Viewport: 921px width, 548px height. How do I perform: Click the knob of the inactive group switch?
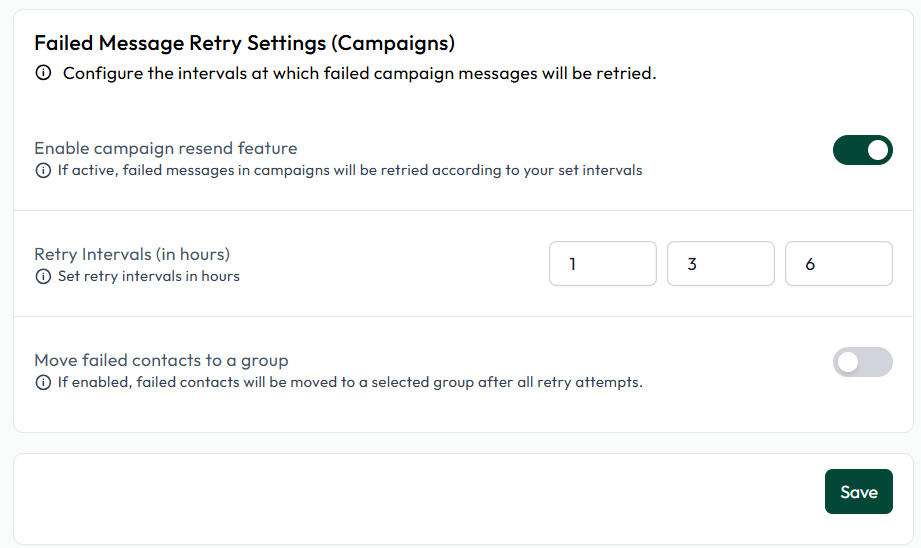click(x=848, y=362)
